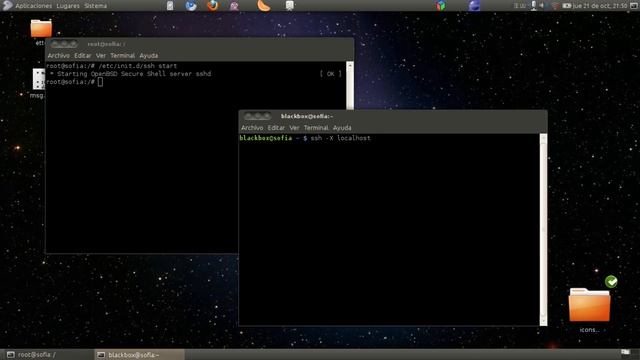Click the microphone icon in system tray
This screenshot has width=640, height=360.
click(x=533, y=5)
